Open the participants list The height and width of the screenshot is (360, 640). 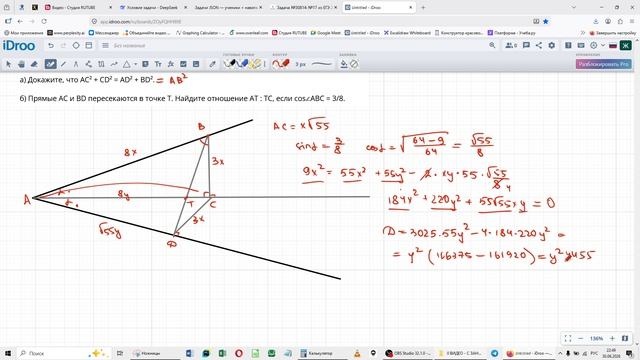511,46
